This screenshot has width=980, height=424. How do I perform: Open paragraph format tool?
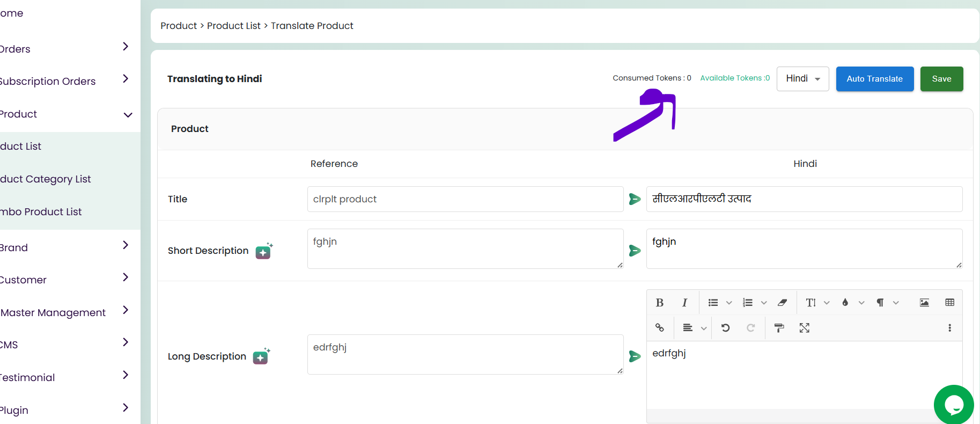click(x=880, y=303)
